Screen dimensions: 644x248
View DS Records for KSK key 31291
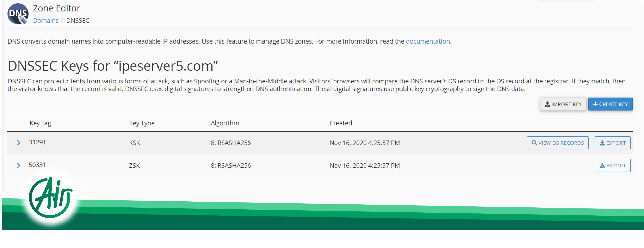pyautogui.click(x=557, y=143)
